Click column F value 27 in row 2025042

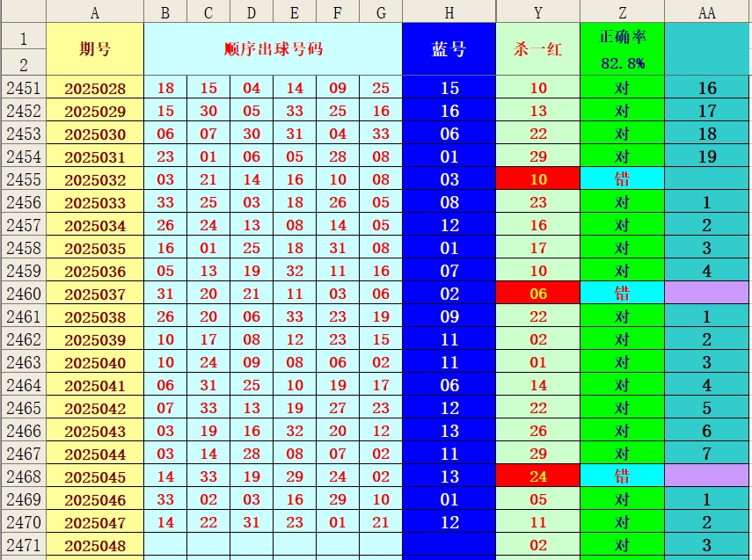pyautogui.click(x=338, y=408)
